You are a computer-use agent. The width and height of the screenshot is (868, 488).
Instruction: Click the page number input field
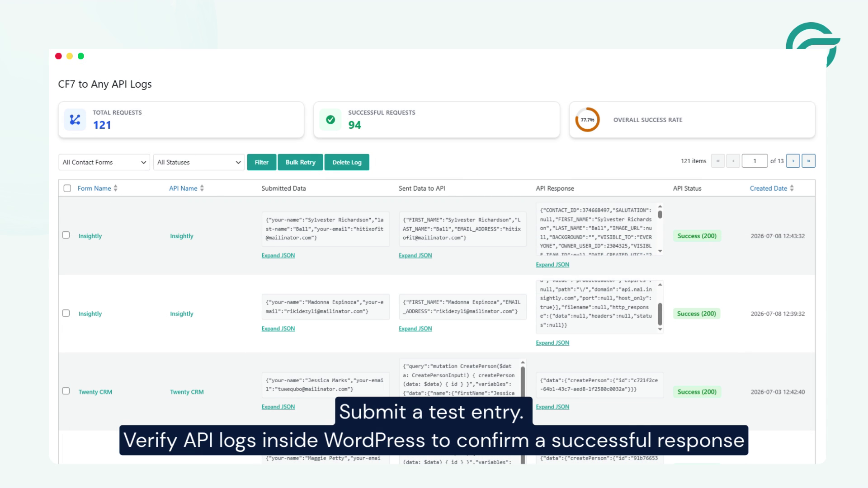click(x=755, y=161)
